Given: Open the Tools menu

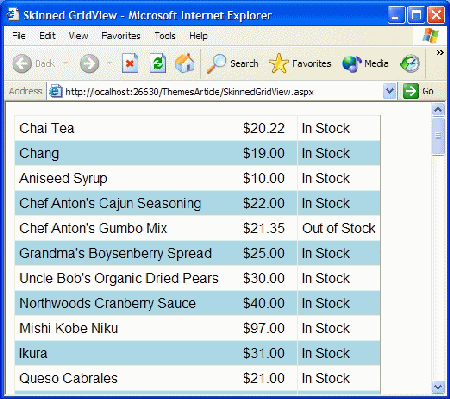Looking at the screenshot, I should pyautogui.click(x=165, y=35).
